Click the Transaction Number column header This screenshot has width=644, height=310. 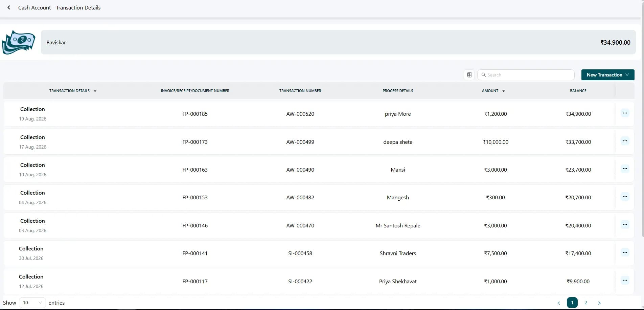pyautogui.click(x=300, y=91)
